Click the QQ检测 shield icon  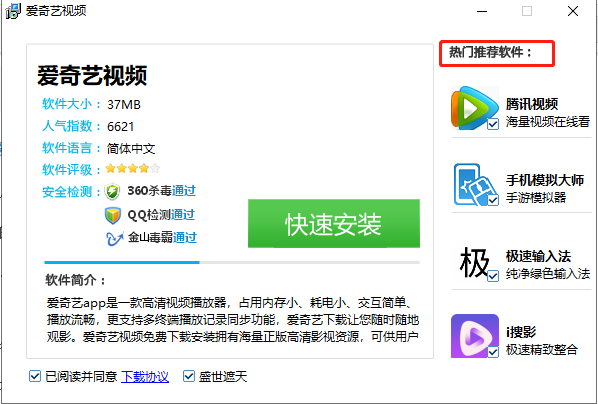tap(113, 215)
